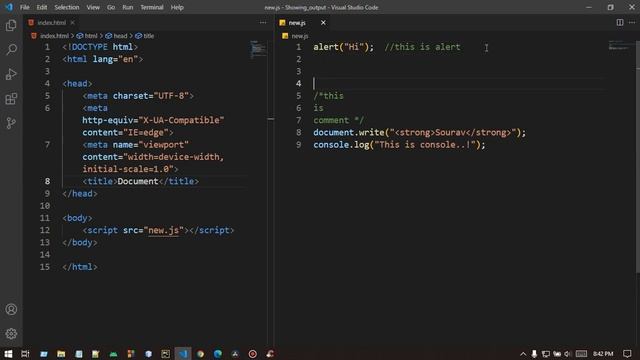Open the Search view in activity bar
The image size is (640, 360).
[11, 50]
